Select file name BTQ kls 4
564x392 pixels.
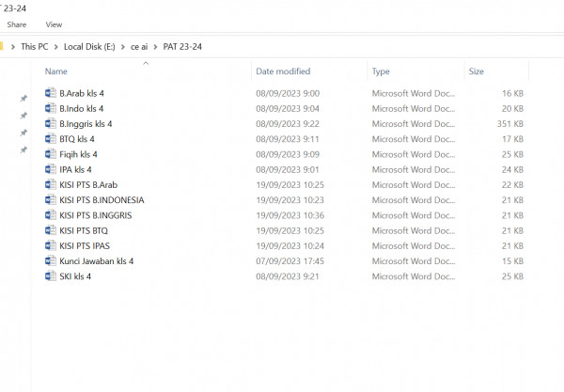pos(77,139)
